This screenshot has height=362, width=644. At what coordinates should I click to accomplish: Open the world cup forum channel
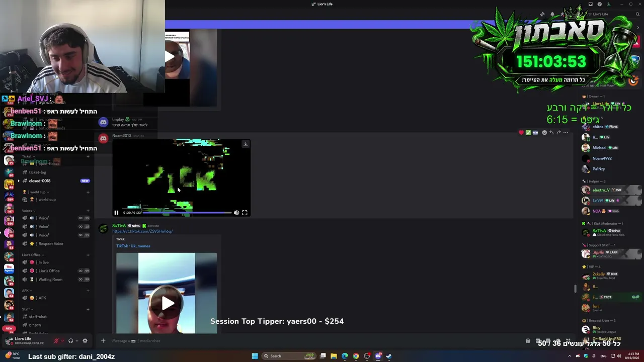[x=47, y=200]
